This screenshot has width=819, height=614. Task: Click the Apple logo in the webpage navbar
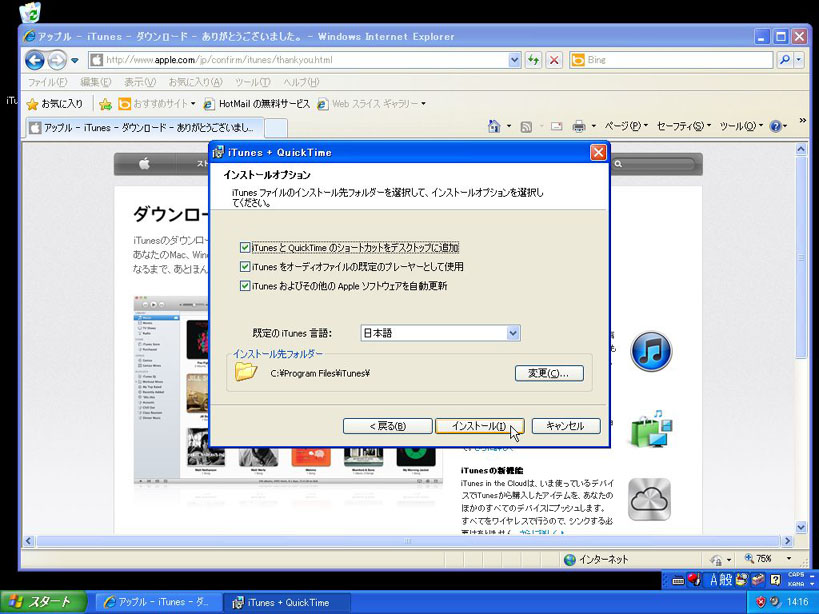(x=145, y=164)
